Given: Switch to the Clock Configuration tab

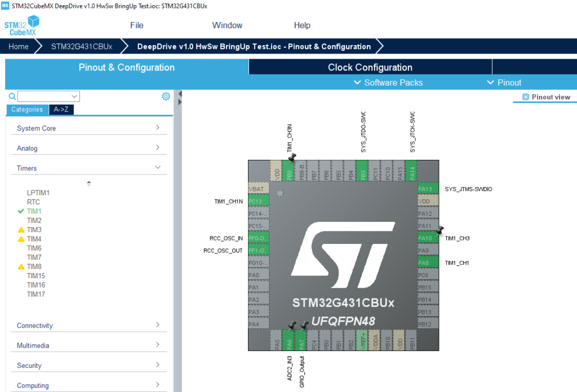Looking at the screenshot, I should click(370, 66).
